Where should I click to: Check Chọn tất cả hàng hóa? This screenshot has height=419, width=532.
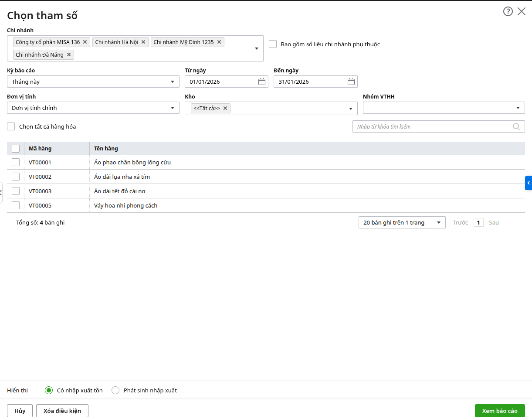tap(11, 126)
